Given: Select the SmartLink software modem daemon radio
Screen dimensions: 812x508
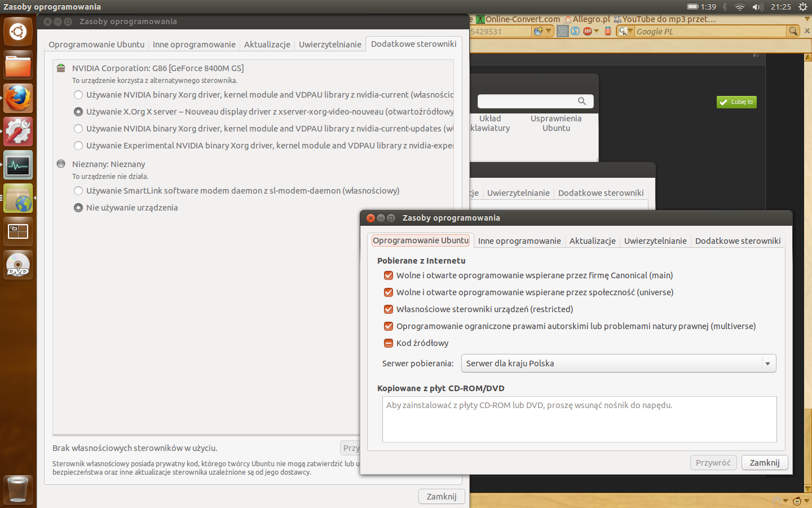Looking at the screenshot, I should click(78, 191).
